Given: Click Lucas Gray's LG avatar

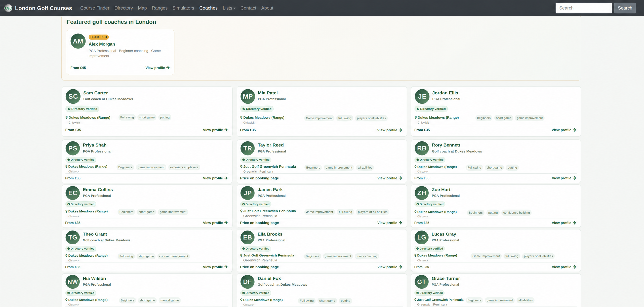Looking at the screenshot, I should pyautogui.click(x=422, y=237).
